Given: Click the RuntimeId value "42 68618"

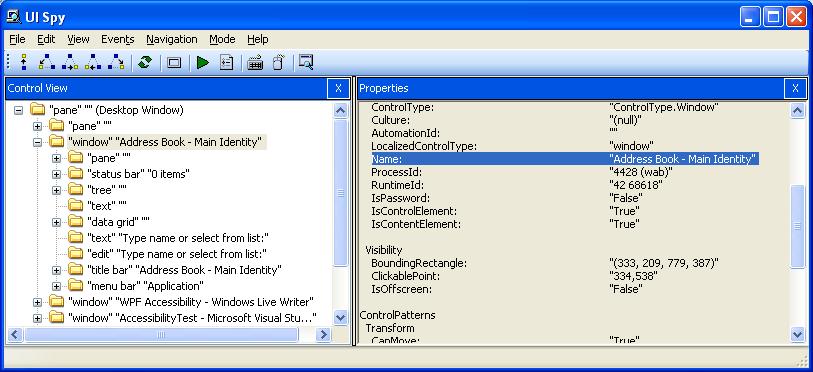Looking at the screenshot, I should (636, 185).
